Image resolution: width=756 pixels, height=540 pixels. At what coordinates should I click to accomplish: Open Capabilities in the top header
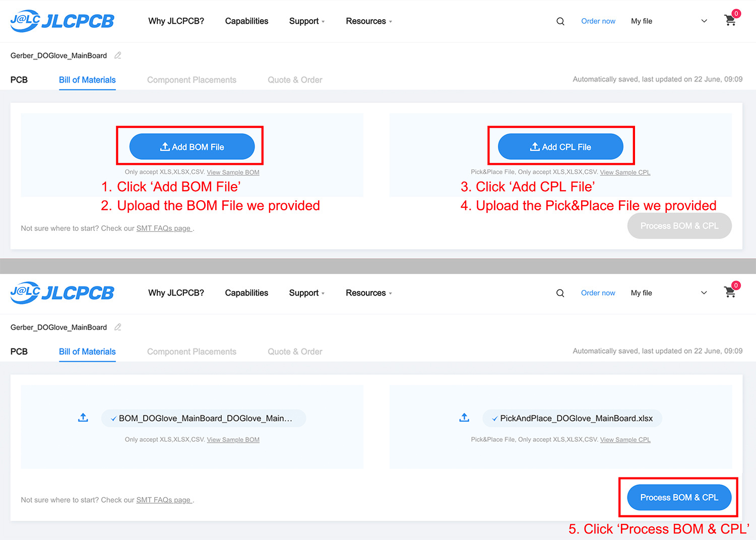point(246,21)
